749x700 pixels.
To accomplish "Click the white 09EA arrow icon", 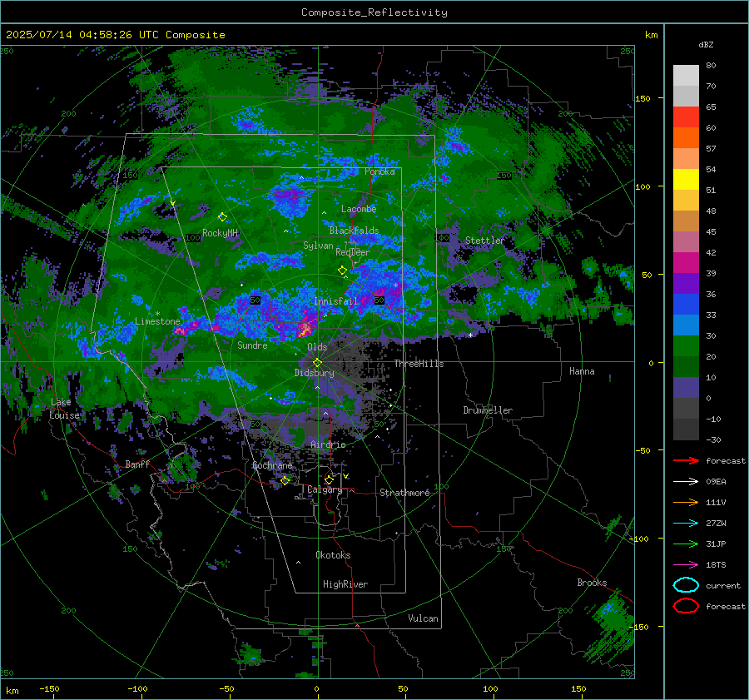I will click(686, 482).
